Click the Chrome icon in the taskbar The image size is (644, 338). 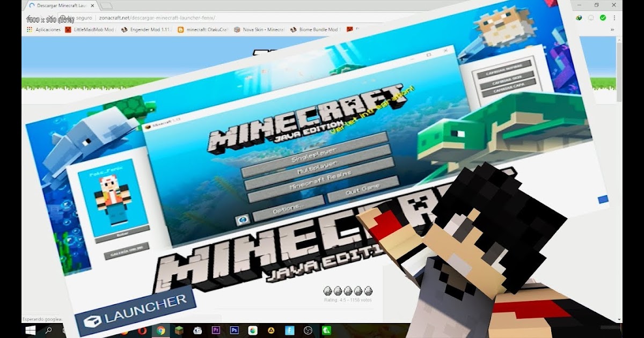[x=160, y=330]
